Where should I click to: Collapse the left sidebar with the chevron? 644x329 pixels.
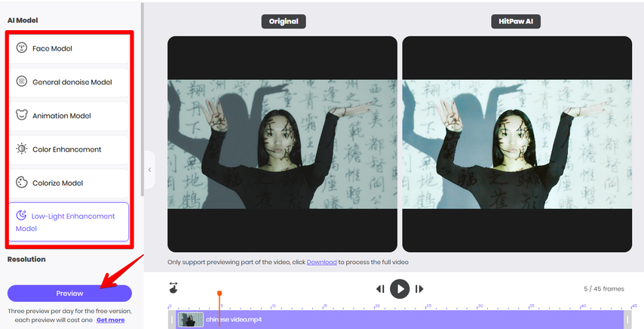point(149,170)
